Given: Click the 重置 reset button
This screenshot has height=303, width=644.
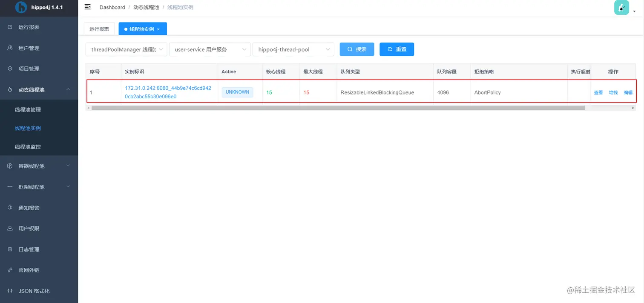Looking at the screenshot, I should (x=397, y=49).
